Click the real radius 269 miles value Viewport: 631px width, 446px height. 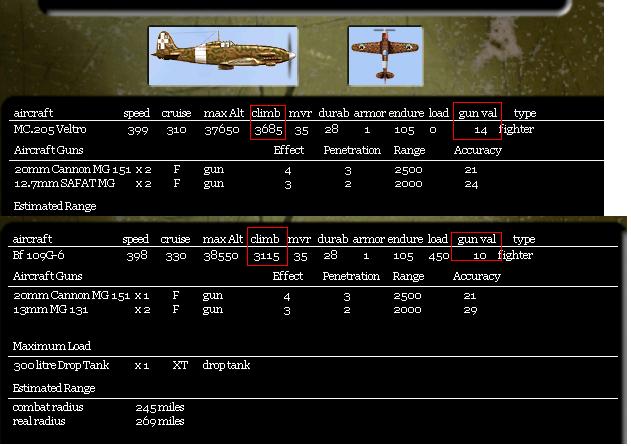coord(160,421)
